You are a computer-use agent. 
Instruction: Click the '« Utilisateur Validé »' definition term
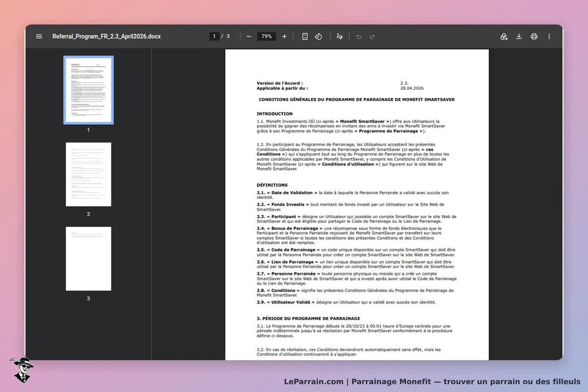[x=291, y=302]
